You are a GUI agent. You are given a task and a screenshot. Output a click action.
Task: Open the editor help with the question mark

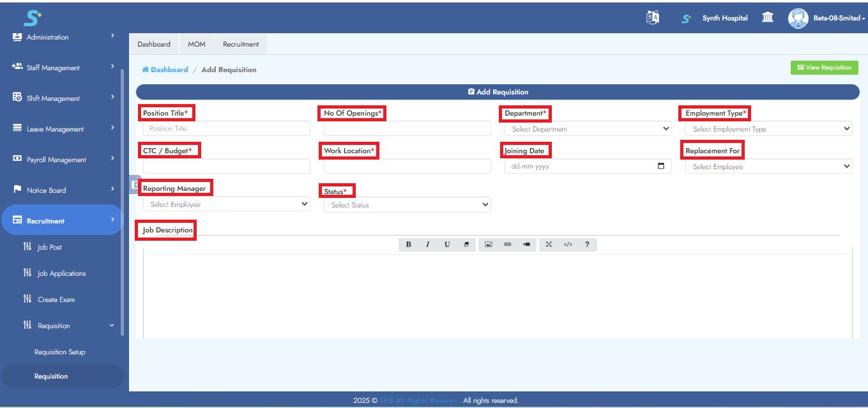pyautogui.click(x=587, y=245)
